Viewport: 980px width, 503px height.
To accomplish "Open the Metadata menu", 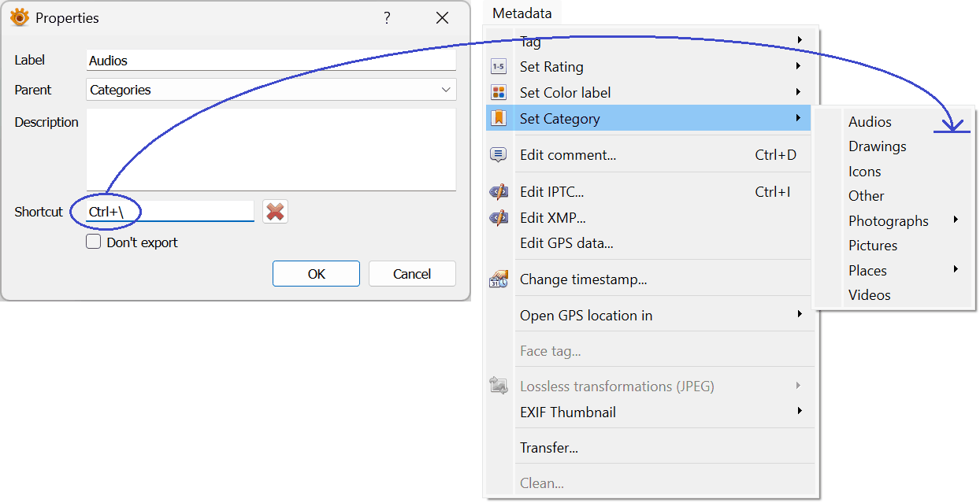I will (522, 13).
